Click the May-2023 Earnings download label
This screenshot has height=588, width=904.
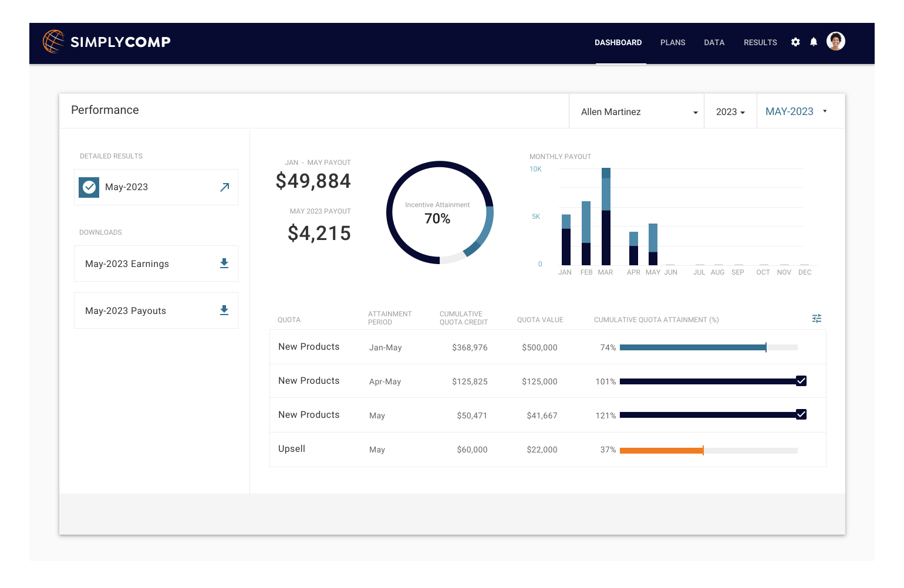(x=127, y=264)
